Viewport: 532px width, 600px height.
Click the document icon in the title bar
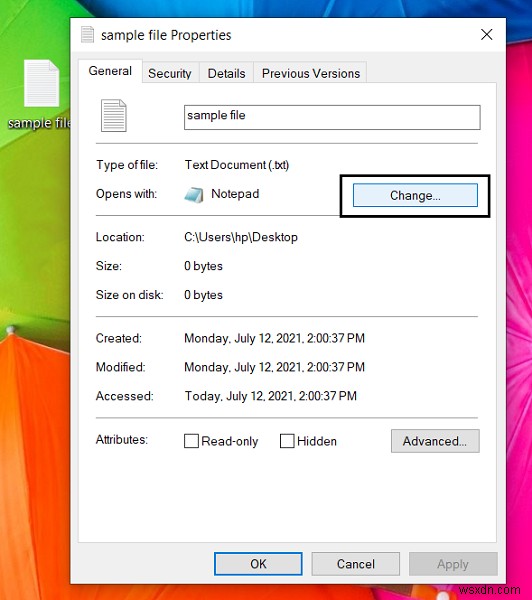(87, 34)
